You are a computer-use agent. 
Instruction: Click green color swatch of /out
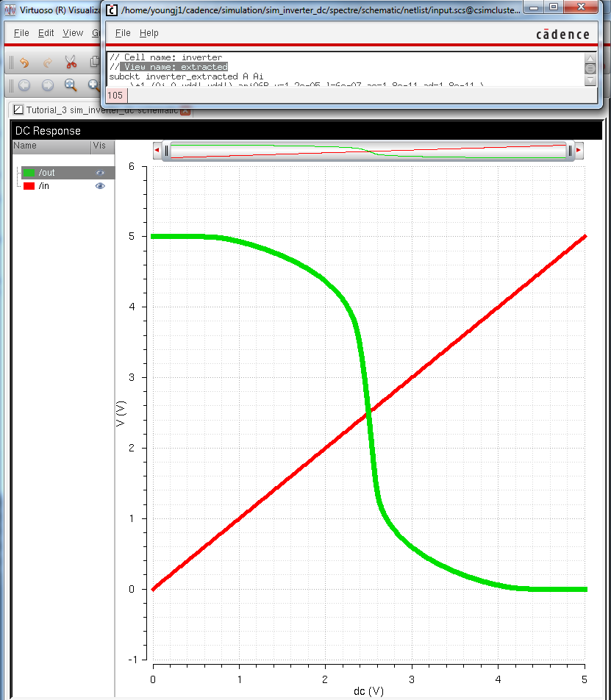pos(29,173)
